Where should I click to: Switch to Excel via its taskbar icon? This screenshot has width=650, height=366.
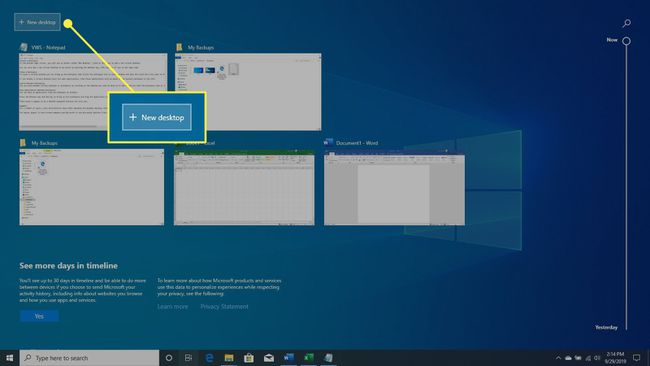tap(308, 358)
